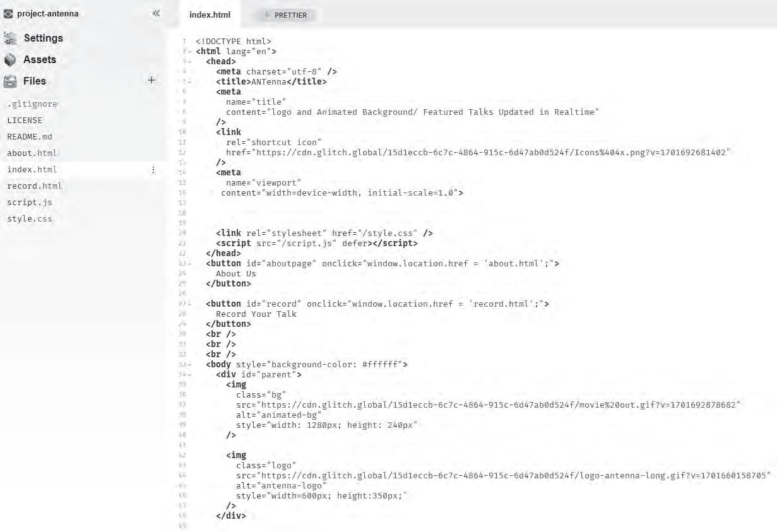Click the width=device-width content line

[342, 193]
